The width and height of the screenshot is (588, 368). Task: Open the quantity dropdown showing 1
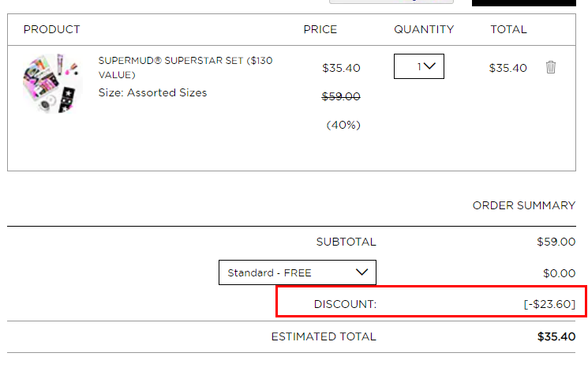coord(419,66)
